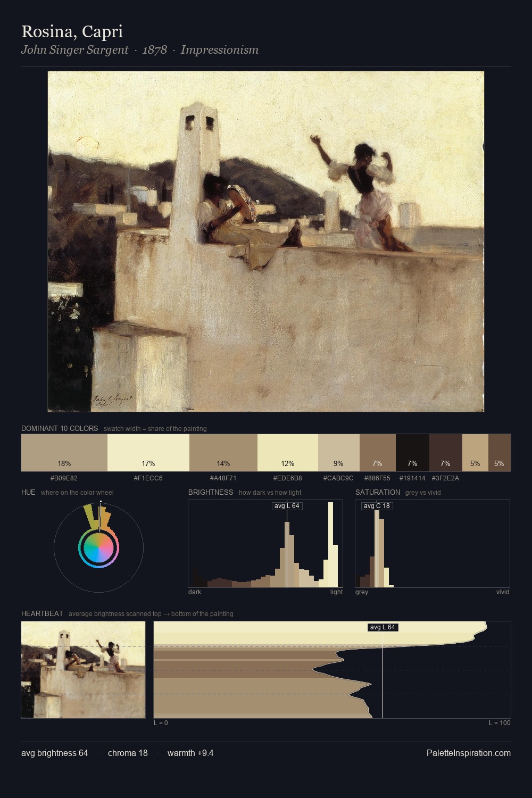Open the PaletteInspiration.com link

(x=469, y=753)
